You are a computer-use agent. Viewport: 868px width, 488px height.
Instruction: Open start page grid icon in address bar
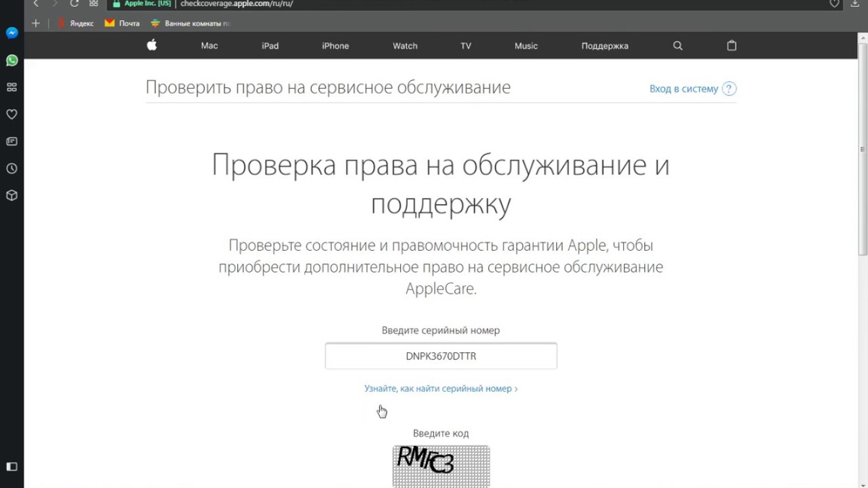(94, 3)
